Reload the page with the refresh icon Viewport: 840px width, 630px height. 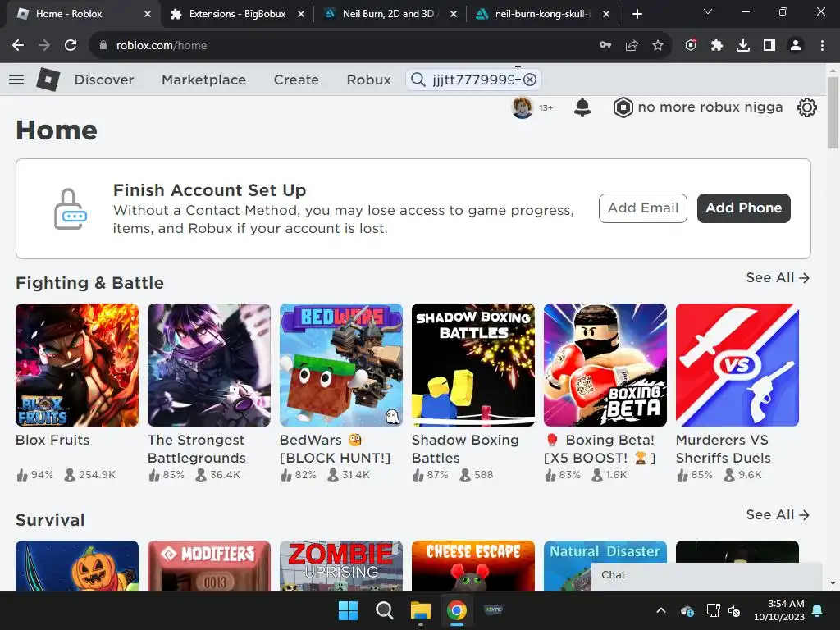(x=71, y=46)
